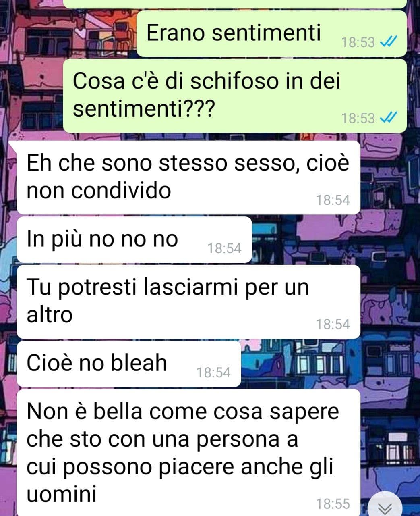Tap the word 'sentimenti???' in the green bubble

click(143, 108)
